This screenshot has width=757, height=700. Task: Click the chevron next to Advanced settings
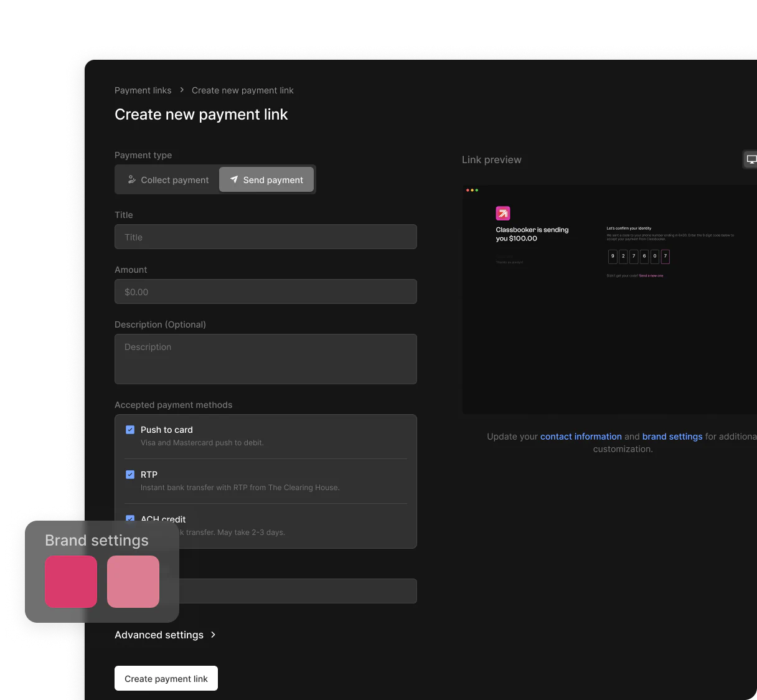click(213, 635)
